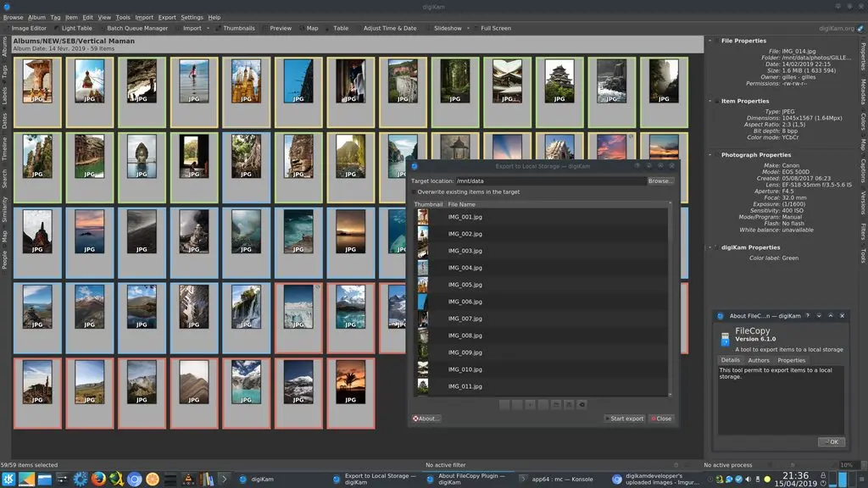Select IMG_005.jpg in the export list
The height and width of the screenshot is (488, 868).
click(x=465, y=285)
